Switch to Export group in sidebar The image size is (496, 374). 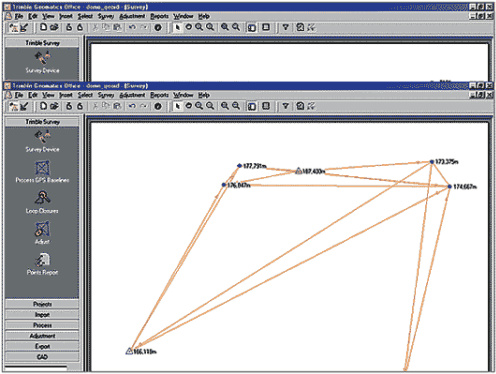tap(42, 346)
